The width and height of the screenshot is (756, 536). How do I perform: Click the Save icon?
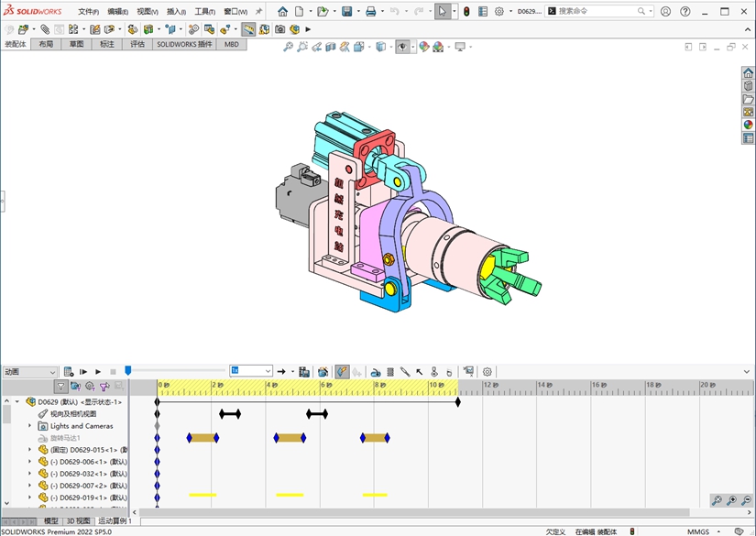tap(347, 12)
